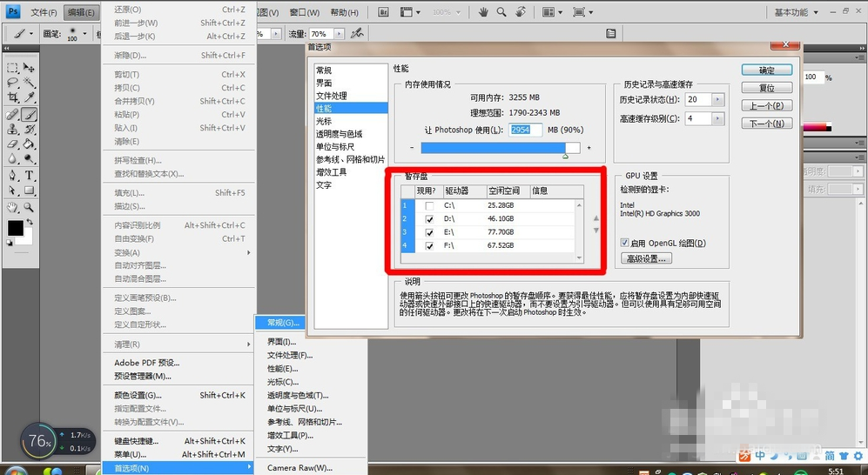Image resolution: width=868 pixels, height=475 pixels.
Task: Open 高级设置... for GPU
Action: (646, 258)
